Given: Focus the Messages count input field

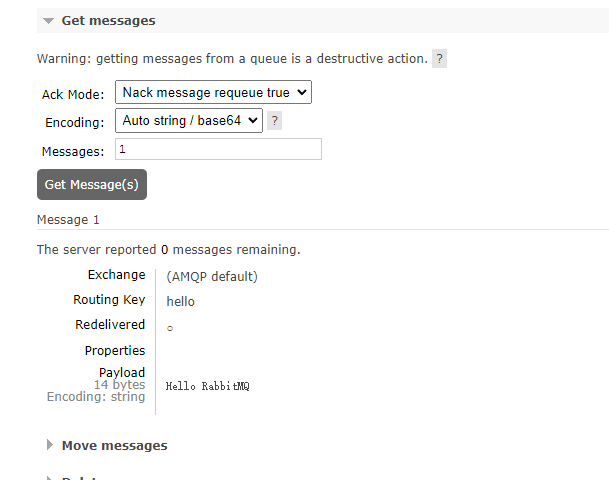Looking at the screenshot, I should (218, 149).
